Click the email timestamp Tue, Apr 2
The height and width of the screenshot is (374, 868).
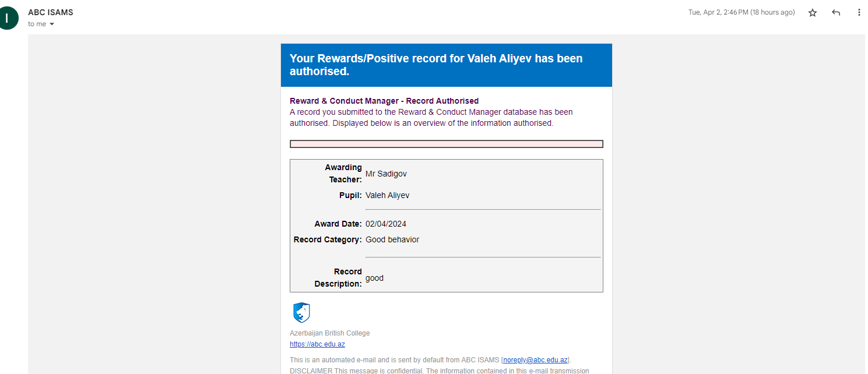click(741, 13)
